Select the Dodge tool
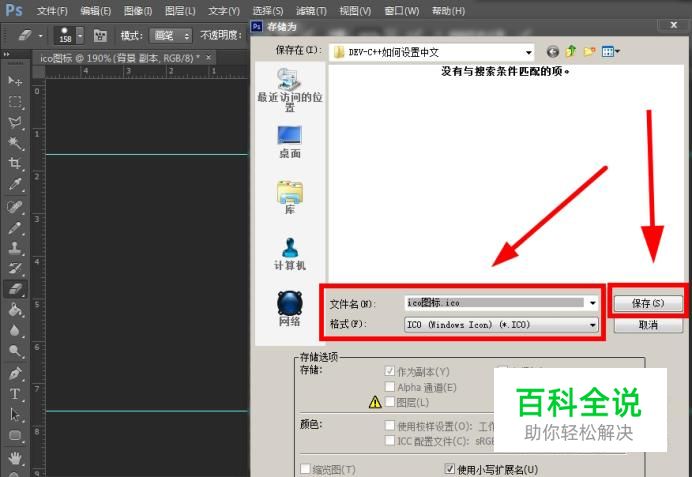Screen dimensions: 692x477 (15, 351)
